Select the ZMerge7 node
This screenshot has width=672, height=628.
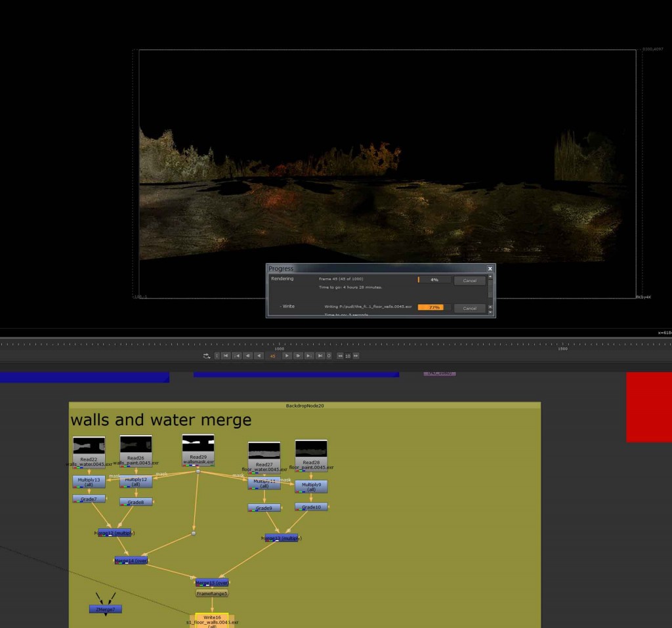(106, 609)
